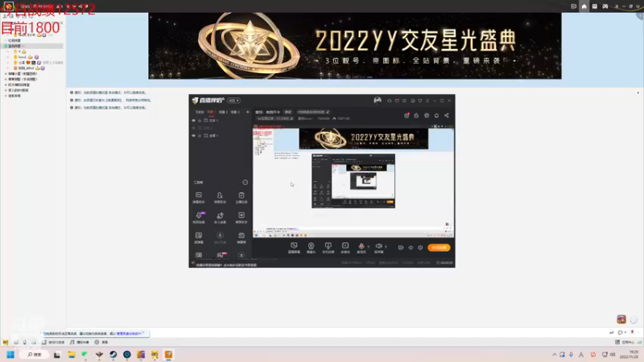This screenshot has width=644, height=362.
Task: Open File Explorer from the taskbar
Action: [72, 355]
